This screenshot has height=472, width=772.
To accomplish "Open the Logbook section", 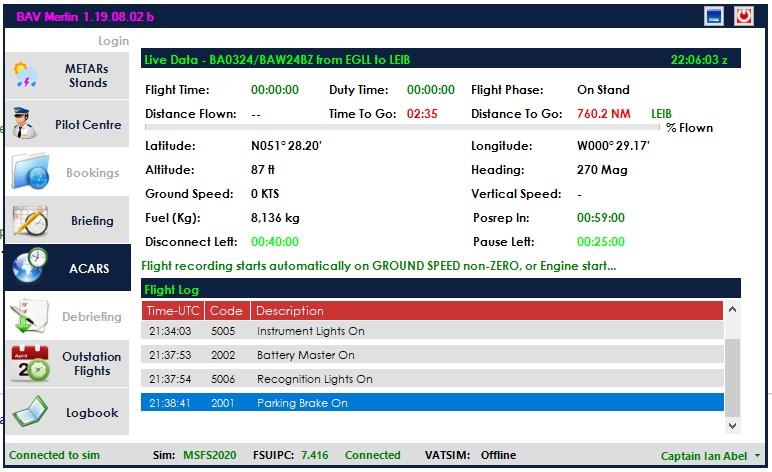I will tap(67, 411).
